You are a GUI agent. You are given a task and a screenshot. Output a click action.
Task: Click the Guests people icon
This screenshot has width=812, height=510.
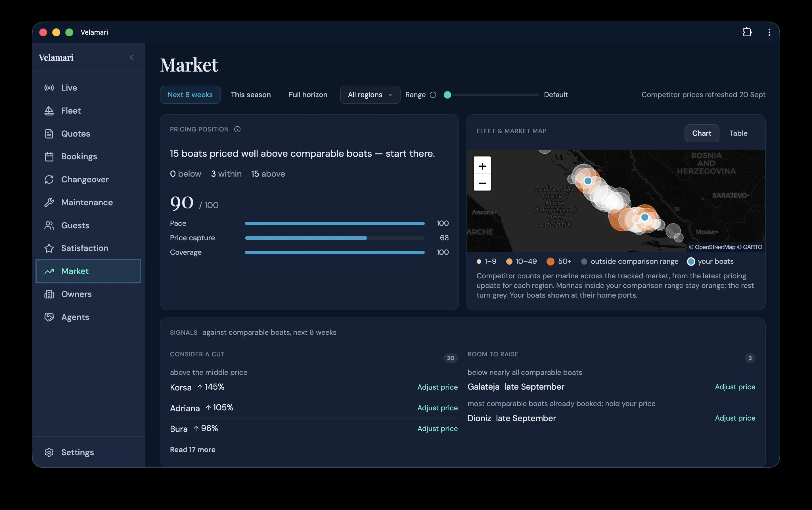point(49,225)
